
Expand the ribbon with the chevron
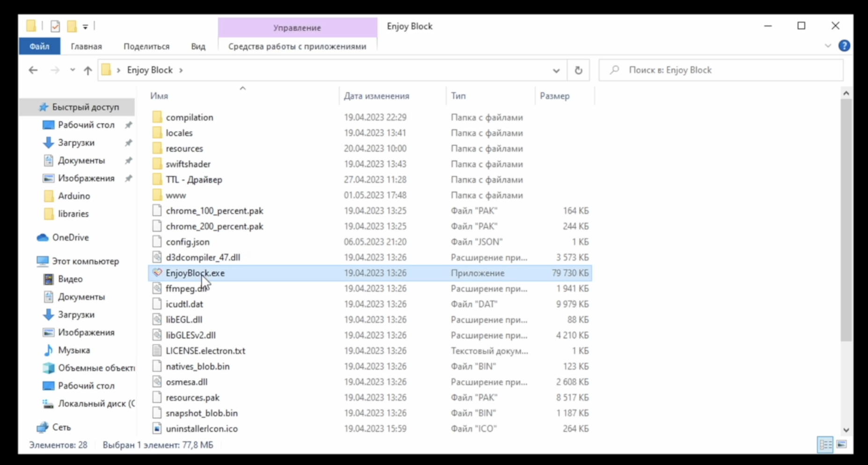click(828, 46)
